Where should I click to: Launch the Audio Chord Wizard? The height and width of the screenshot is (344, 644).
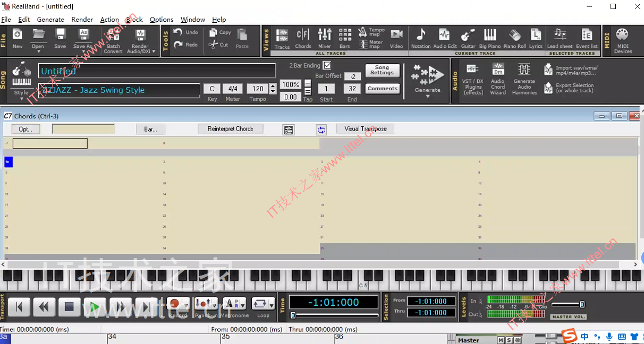pyautogui.click(x=498, y=80)
